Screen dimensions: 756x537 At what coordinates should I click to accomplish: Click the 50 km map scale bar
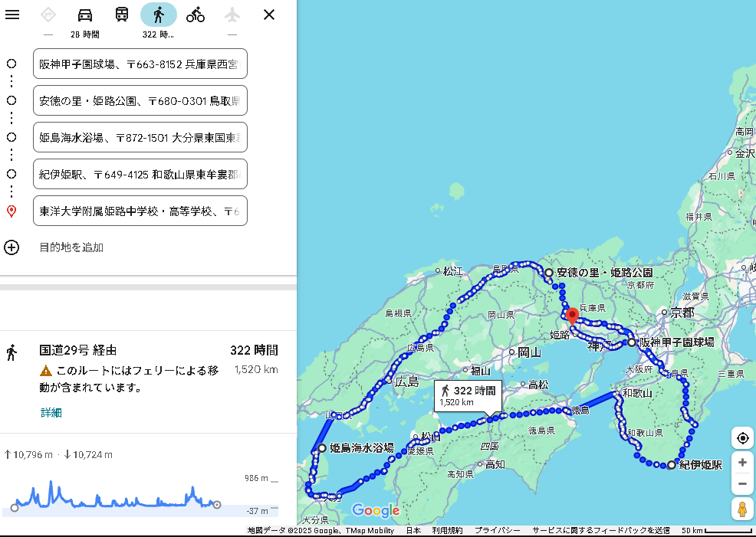point(716,530)
